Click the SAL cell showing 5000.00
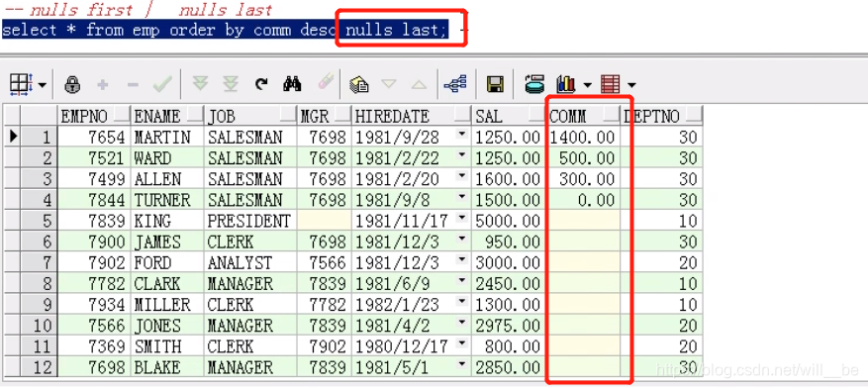The image size is (868, 388). (509, 221)
